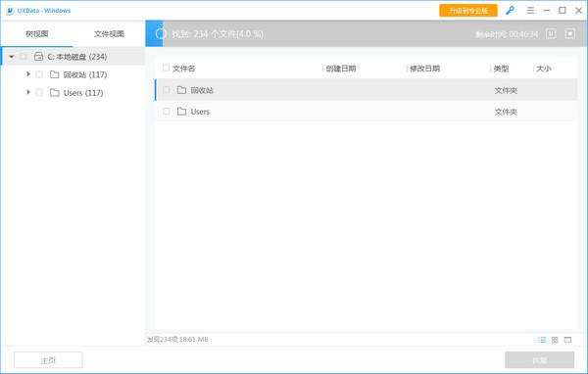The height and width of the screenshot is (374, 588).
Task: Click the scanning progress spinner icon
Action: click(161, 33)
